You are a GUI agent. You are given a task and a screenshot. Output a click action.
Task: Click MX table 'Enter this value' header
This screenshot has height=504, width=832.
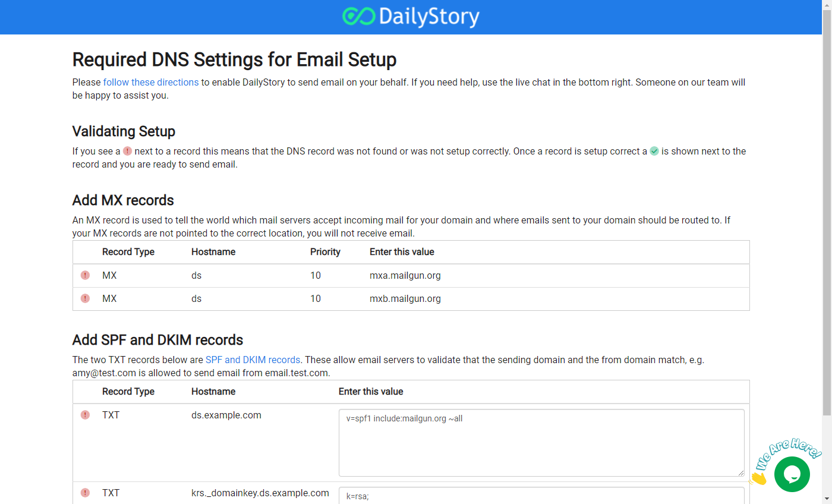(402, 251)
